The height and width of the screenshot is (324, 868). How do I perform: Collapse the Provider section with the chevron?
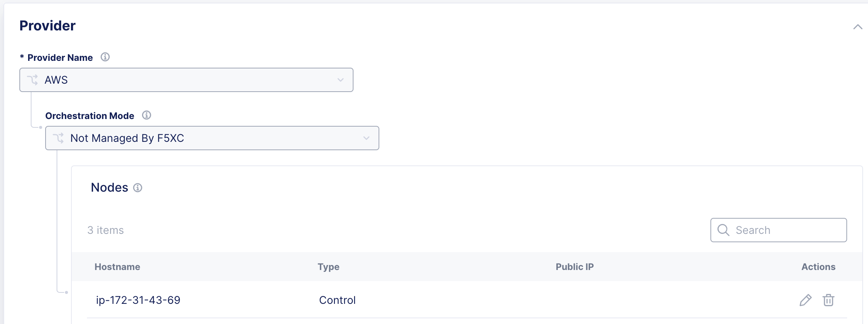pyautogui.click(x=857, y=27)
